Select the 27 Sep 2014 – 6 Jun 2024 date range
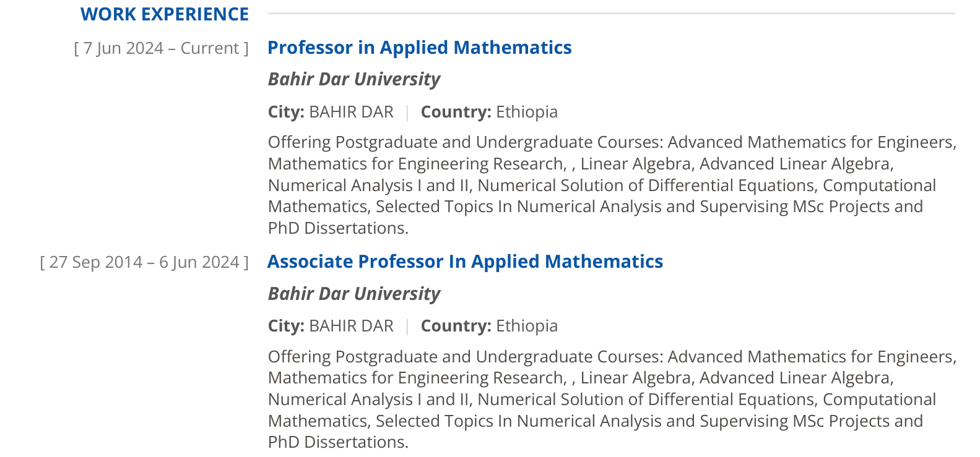The image size is (980, 457). point(144,262)
